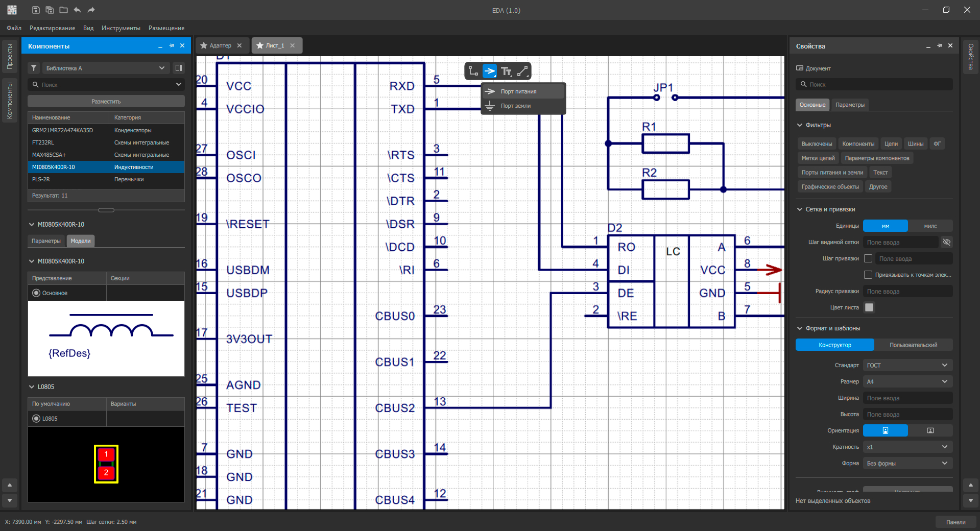Click the Шаг видимой сетки input field
Screen dimensions: 980x531
pyautogui.click(x=901, y=242)
